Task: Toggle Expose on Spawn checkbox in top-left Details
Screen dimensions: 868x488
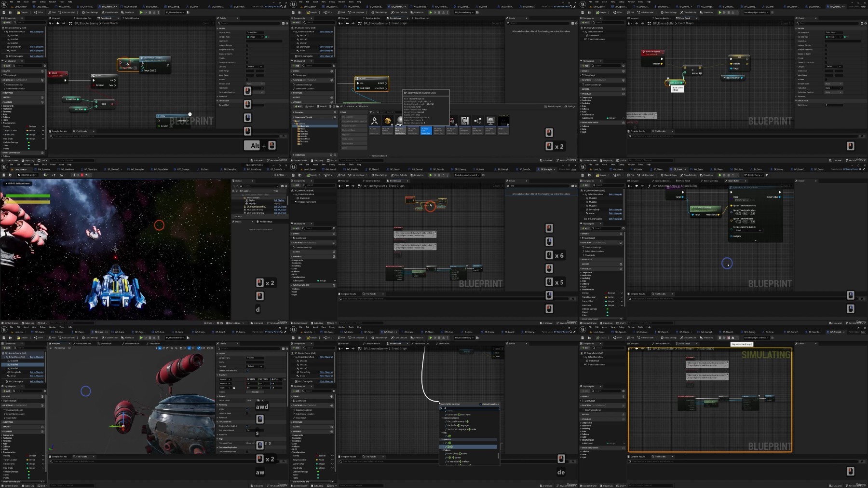Action: tap(247, 54)
